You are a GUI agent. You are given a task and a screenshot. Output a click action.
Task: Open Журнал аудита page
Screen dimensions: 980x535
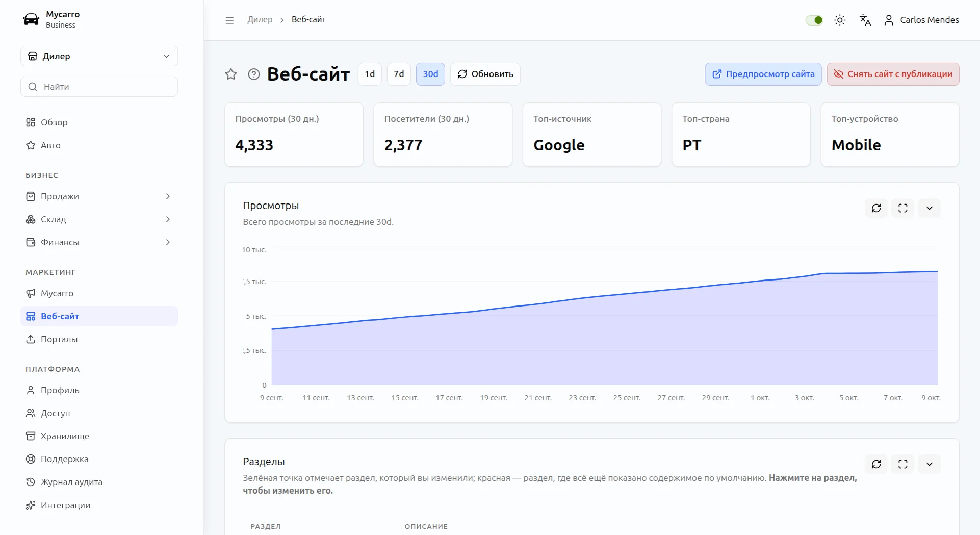pyautogui.click(x=99, y=482)
